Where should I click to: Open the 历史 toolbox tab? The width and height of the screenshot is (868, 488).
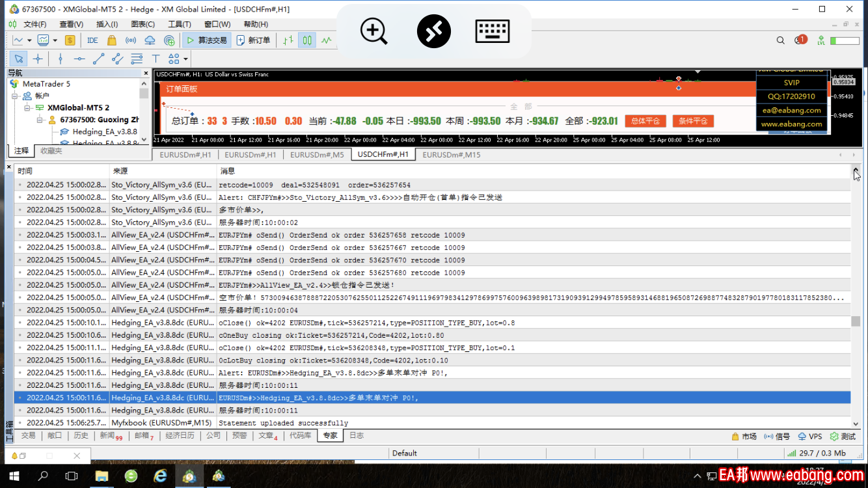[x=81, y=435]
